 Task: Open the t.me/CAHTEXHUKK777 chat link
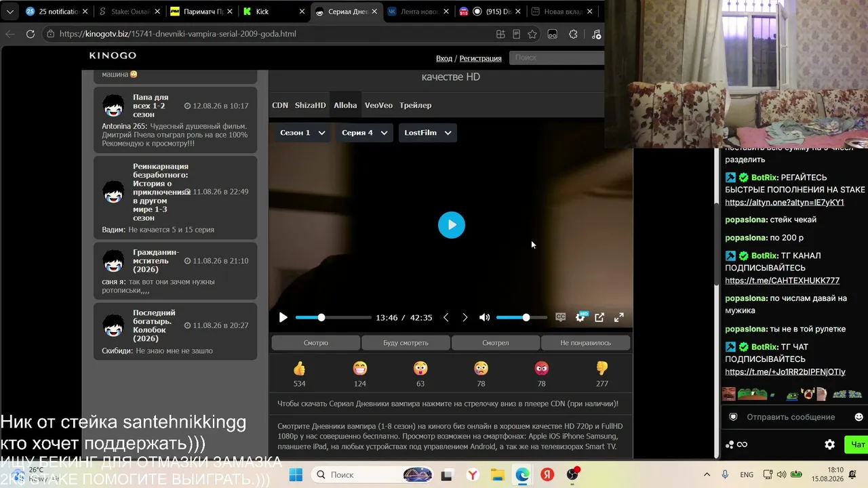click(783, 281)
